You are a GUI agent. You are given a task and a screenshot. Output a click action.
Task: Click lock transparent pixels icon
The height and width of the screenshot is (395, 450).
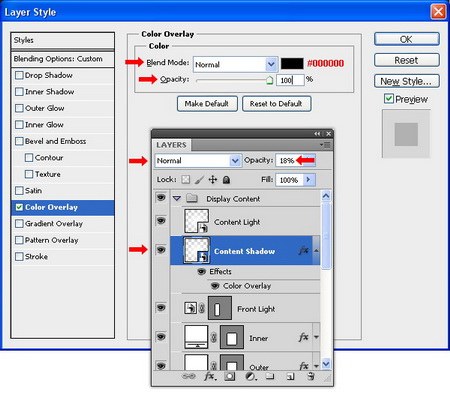tap(186, 180)
